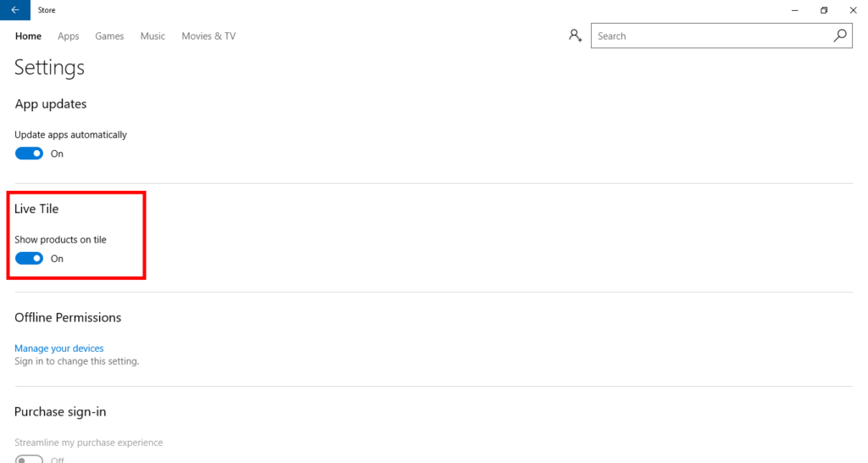Turn off Show products on tile
868x463 pixels.
[x=29, y=259]
